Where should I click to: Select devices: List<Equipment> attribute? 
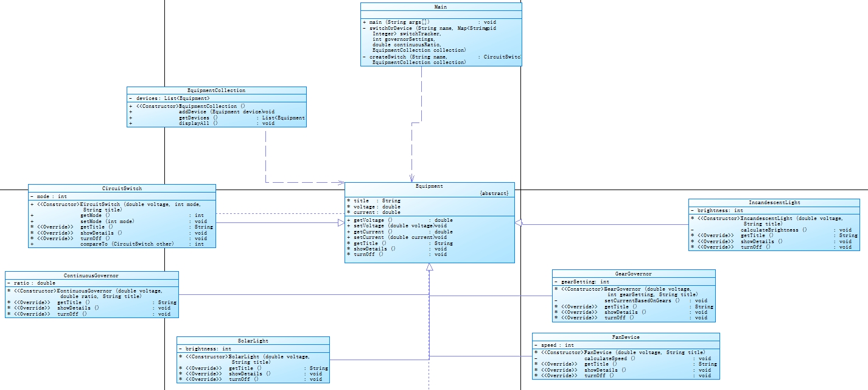(x=169, y=97)
